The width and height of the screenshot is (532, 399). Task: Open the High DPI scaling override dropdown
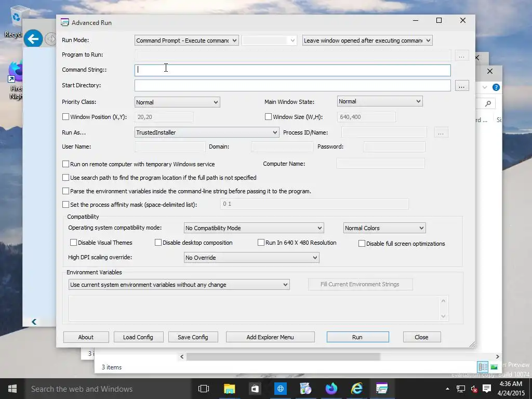(x=251, y=258)
